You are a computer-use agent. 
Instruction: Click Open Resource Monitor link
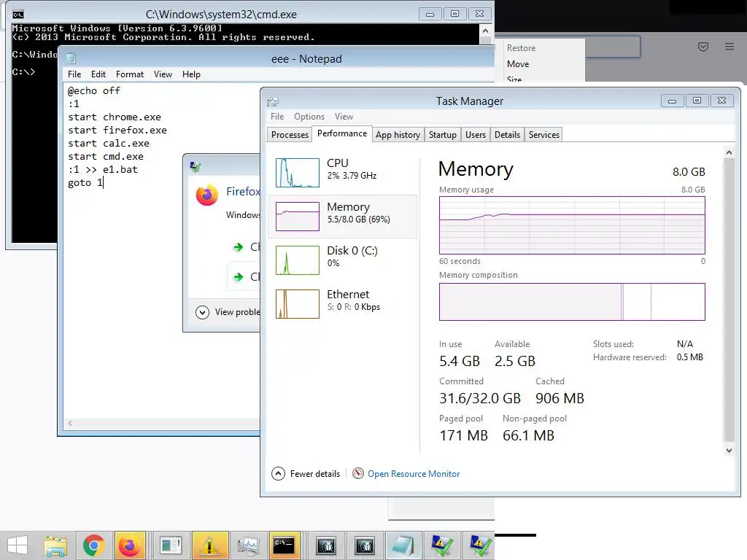click(414, 474)
